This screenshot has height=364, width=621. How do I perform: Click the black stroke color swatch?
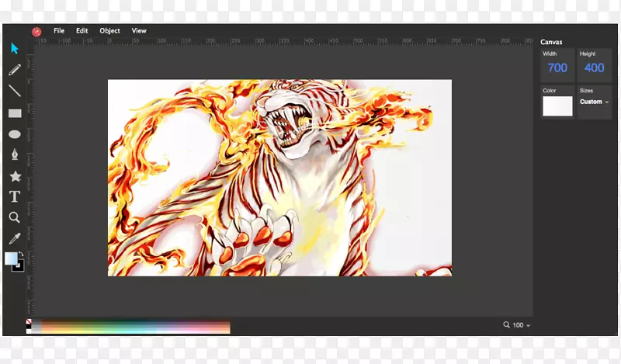(x=19, y=267)
